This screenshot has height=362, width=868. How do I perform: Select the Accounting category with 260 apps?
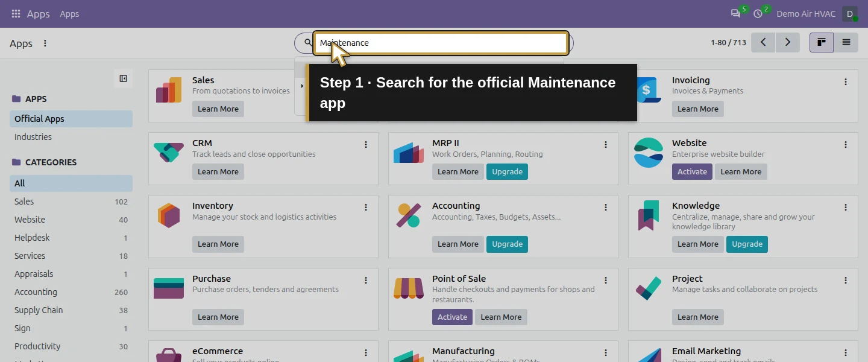pos(71,292)
